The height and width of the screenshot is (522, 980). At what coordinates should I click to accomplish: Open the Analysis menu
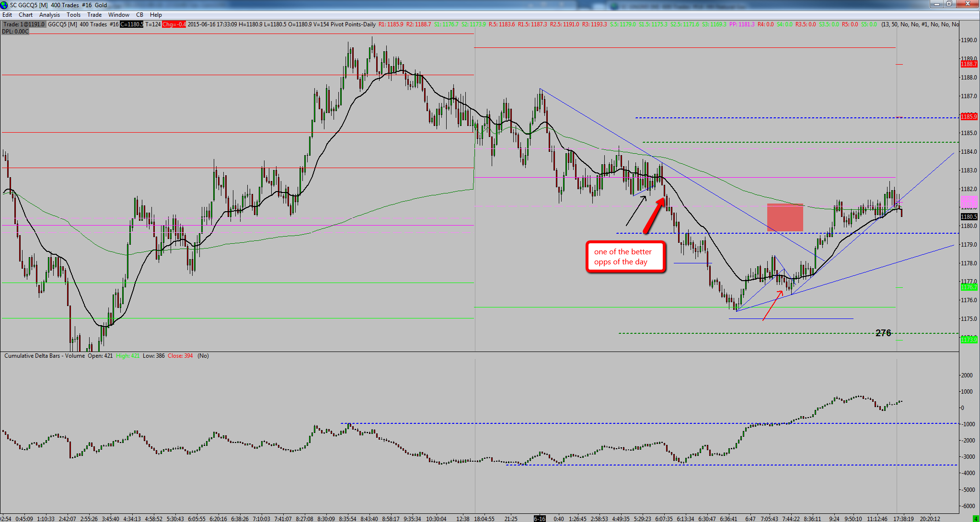point(49,15)
